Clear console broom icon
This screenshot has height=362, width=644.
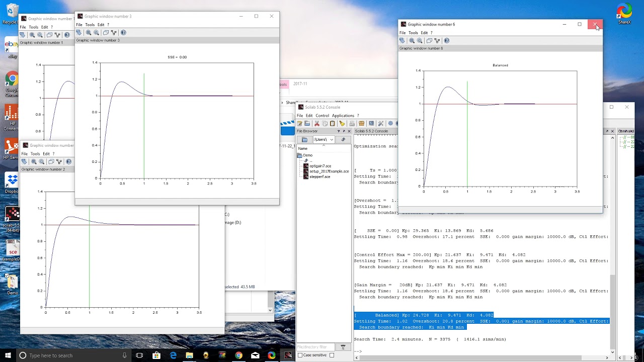point(342,123)
